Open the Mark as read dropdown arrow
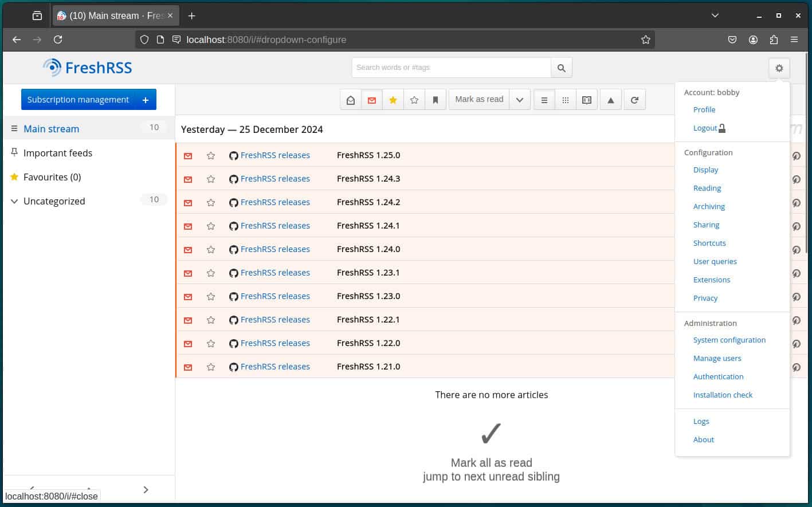 (520, 99)
